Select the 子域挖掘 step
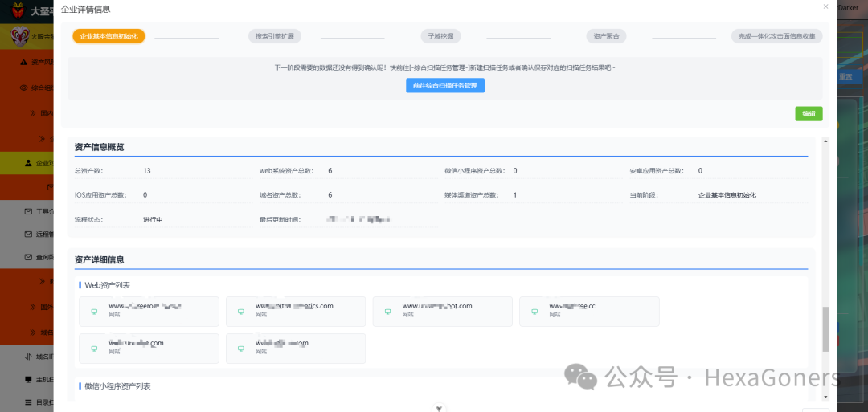Viewport: 868px width, 412px height. coord(440,36)
